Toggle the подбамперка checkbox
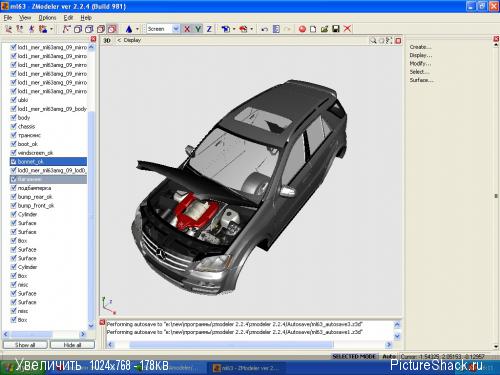The height and width of the screenshot is (375, 500). pyautogui.click(x=13, y=188)
